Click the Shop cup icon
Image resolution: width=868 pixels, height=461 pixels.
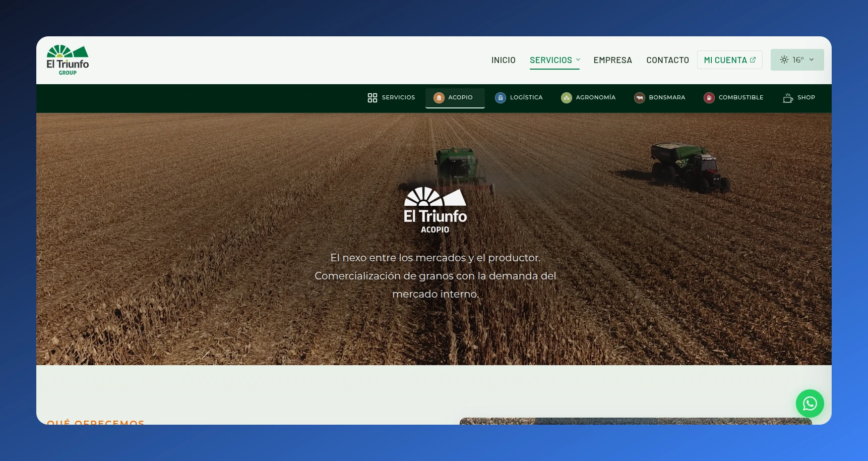click(x=788, y=98)
